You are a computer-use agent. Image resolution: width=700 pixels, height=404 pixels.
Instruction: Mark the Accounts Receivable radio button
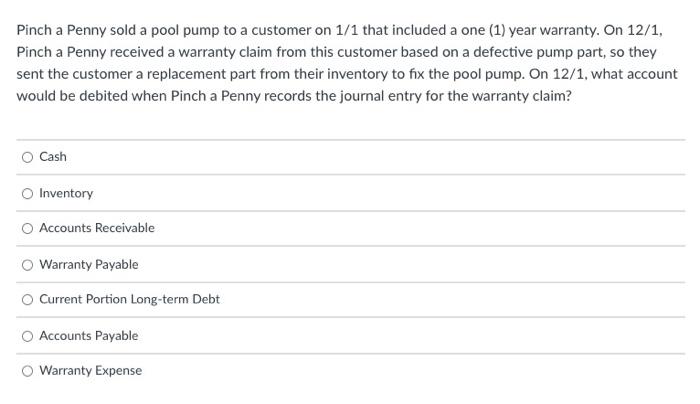click(x=28, y=229)
